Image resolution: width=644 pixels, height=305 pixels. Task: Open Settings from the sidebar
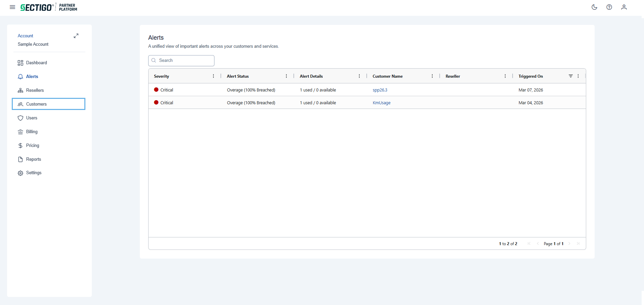[34, 173]
